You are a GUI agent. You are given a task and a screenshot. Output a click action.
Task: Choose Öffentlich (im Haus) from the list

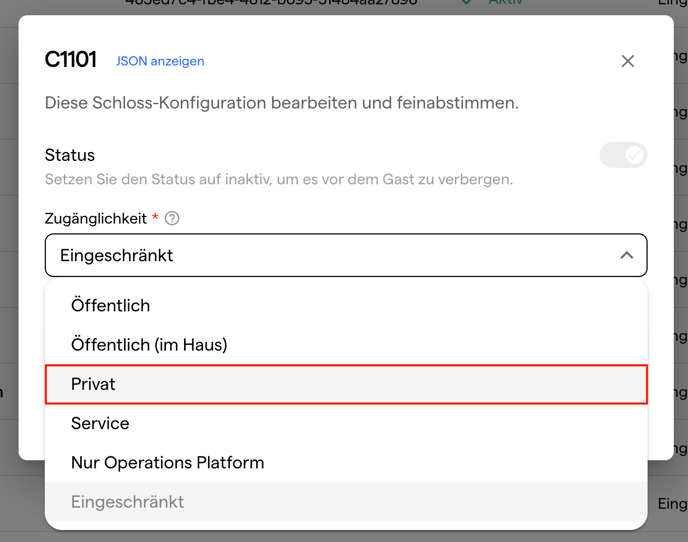[x=149, y=345]
